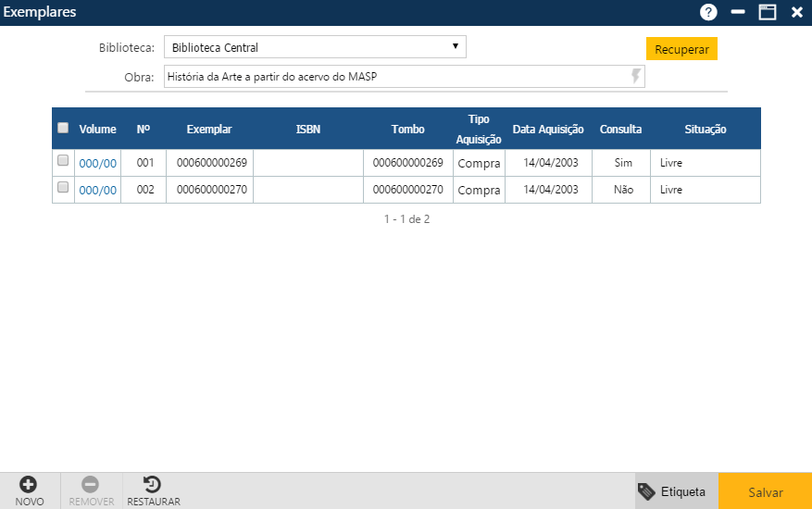Expand the Biblioteca dropdown
Viewport: 812px width, 509px height.
[x=315, y=47]
